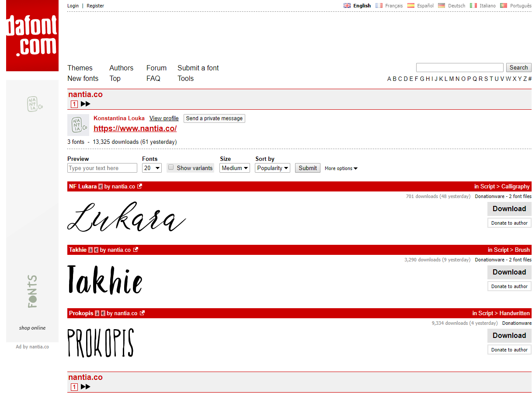
Task: Download the Prokopis font
Action: (x=509, y=336)
